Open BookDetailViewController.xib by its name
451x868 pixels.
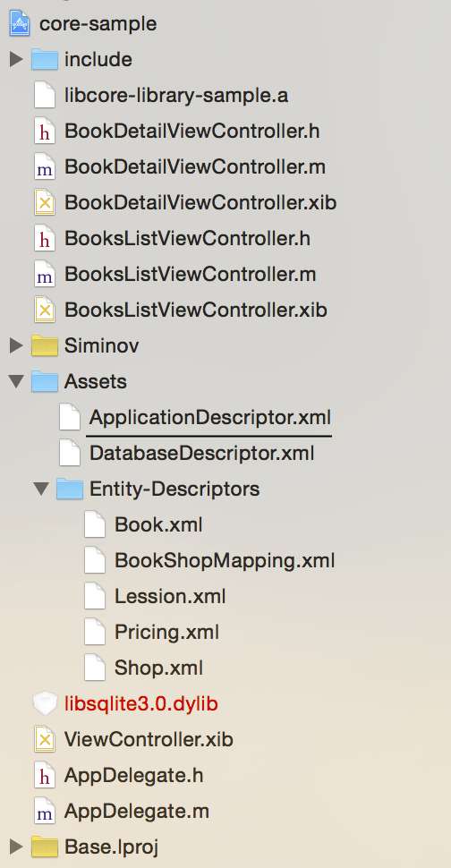[x=200, y=202]
